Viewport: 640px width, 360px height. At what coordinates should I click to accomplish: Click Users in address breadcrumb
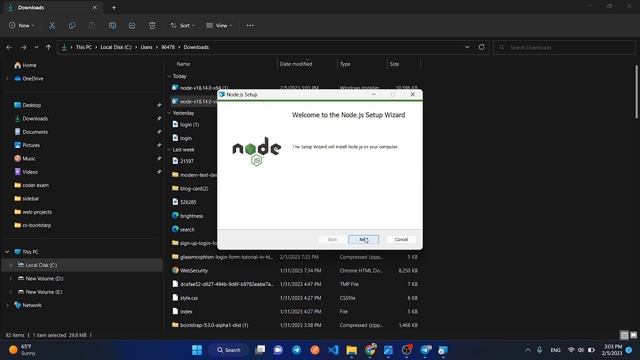pyautogui.click(x=147, y=47)
